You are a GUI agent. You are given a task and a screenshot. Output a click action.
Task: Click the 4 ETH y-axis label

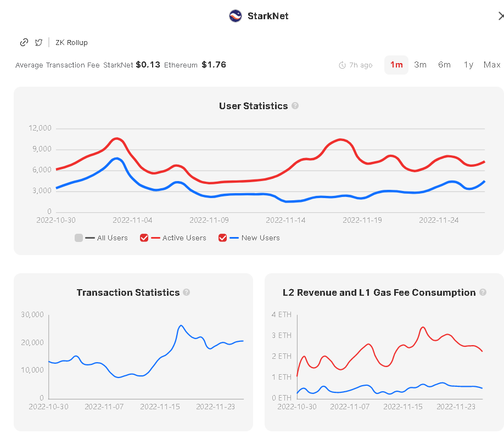tap(282, 314)
